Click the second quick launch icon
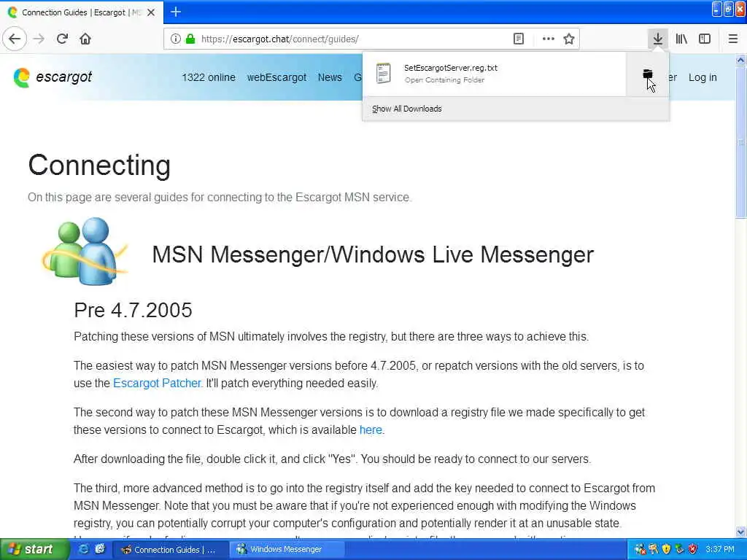The height and width of the screenshot is (560, 747). (99, 549)
